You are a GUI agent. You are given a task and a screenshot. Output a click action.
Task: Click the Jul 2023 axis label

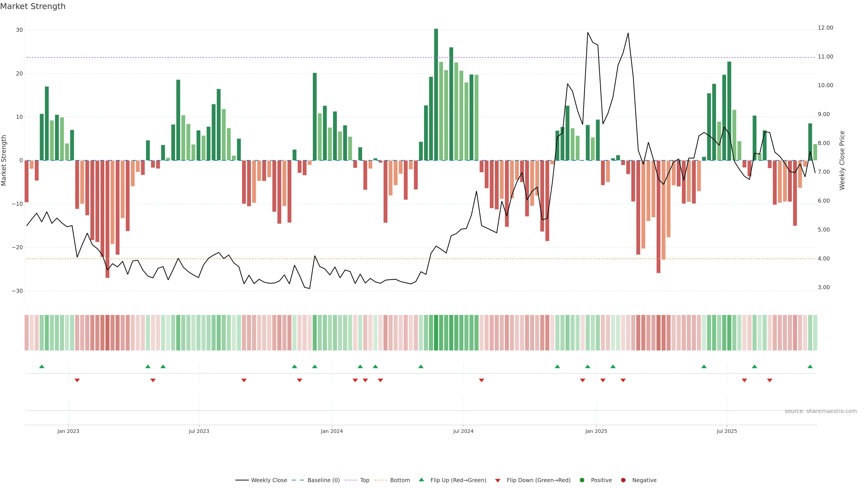coord(199,431)
